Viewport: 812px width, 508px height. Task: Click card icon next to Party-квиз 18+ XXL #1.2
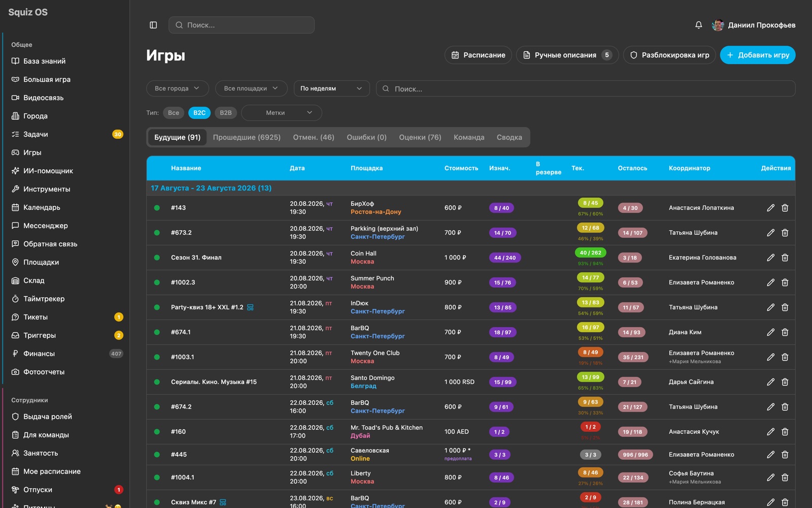pos(250,307)
